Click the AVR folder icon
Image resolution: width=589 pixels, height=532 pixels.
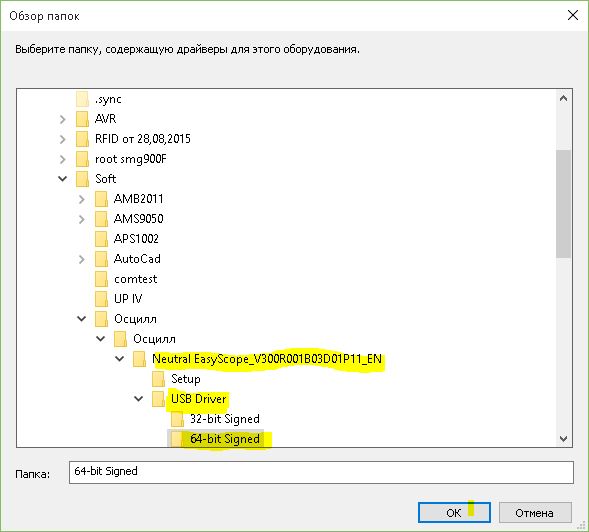click(82, 119)
